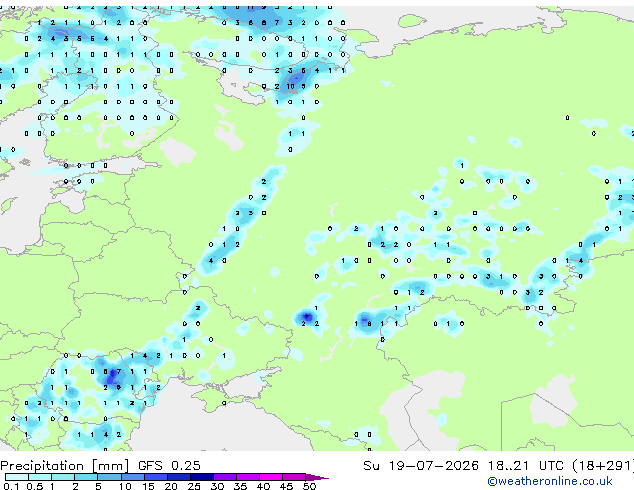
Task: Select the 10 mm legend color swatch
Action: [132, 477]
